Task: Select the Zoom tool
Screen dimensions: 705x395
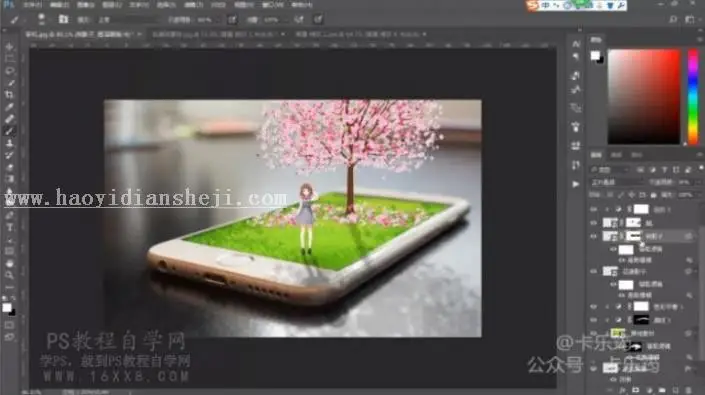Action: [x=9, y=275]
